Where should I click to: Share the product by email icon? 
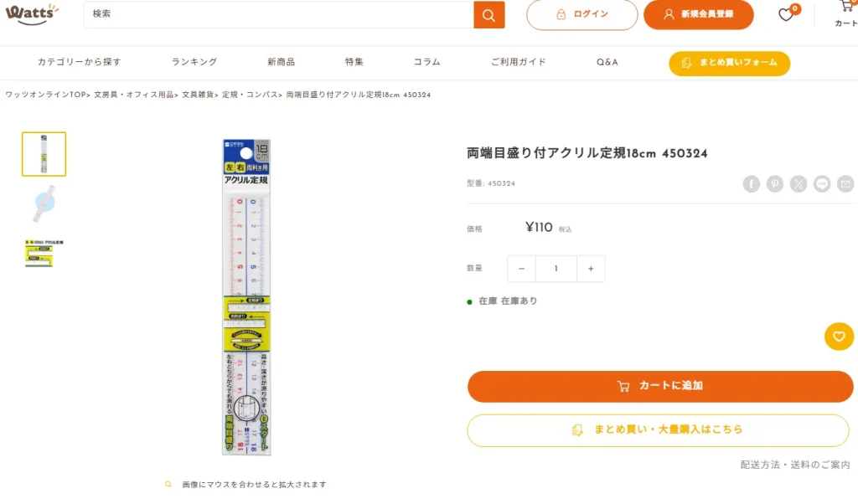(x=845, y=184)
